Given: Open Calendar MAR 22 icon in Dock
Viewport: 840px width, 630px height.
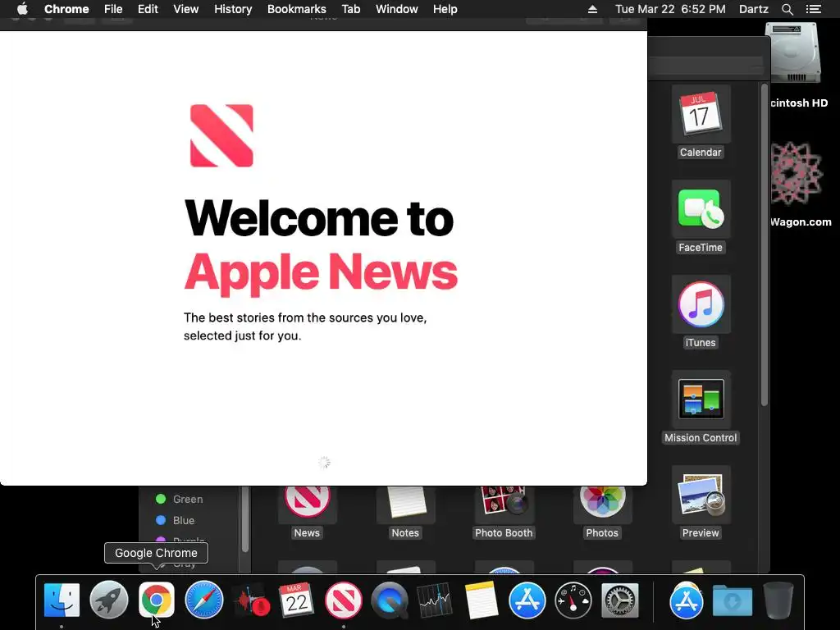Looking at the screenshot, I should point(296,600).
